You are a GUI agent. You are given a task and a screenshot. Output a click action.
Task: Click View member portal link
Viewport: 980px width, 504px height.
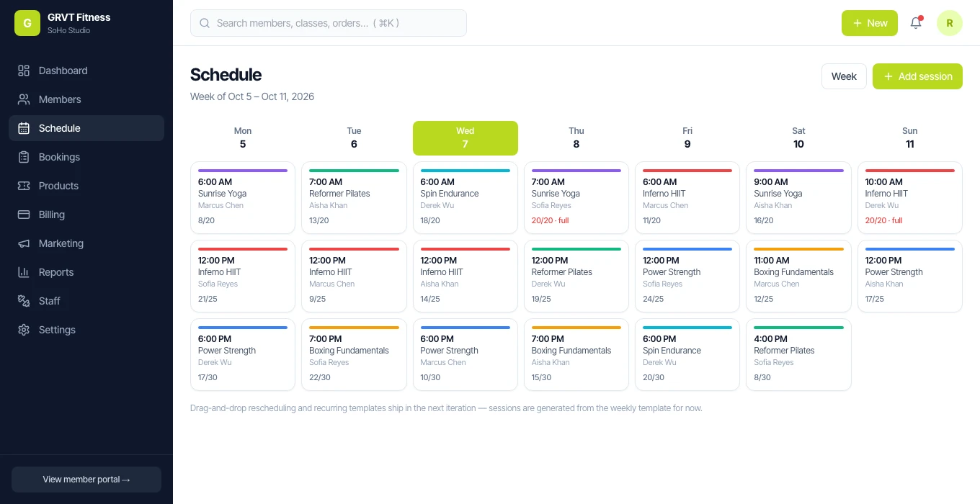pos(86,480)
